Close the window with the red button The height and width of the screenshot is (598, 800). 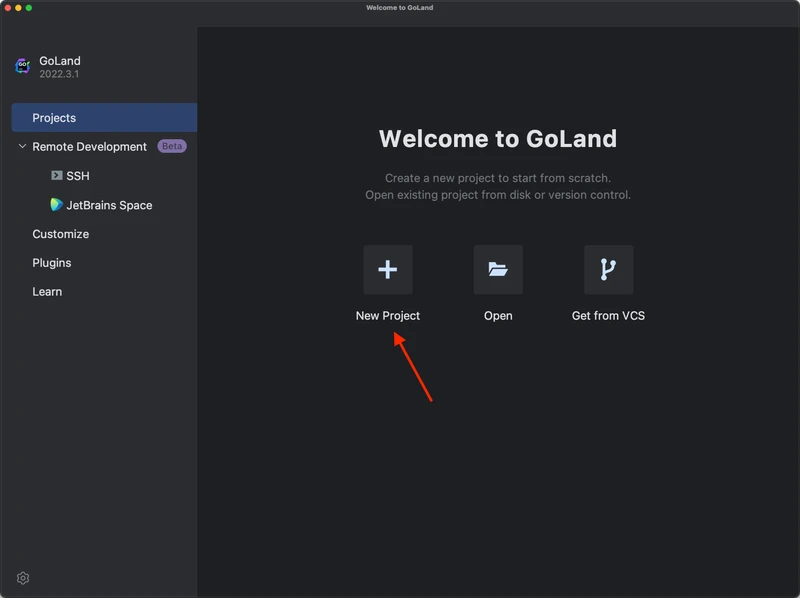pyautogui.click(x=6, y=7)
